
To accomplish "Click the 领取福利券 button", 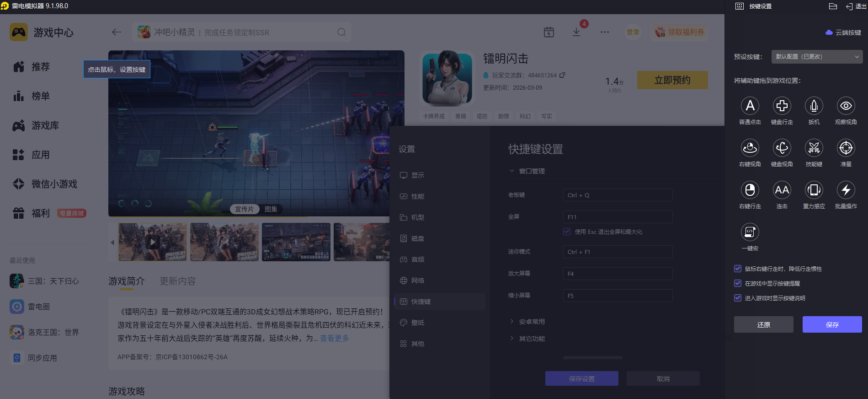I will pyautogui.click(x=679, y=32).
